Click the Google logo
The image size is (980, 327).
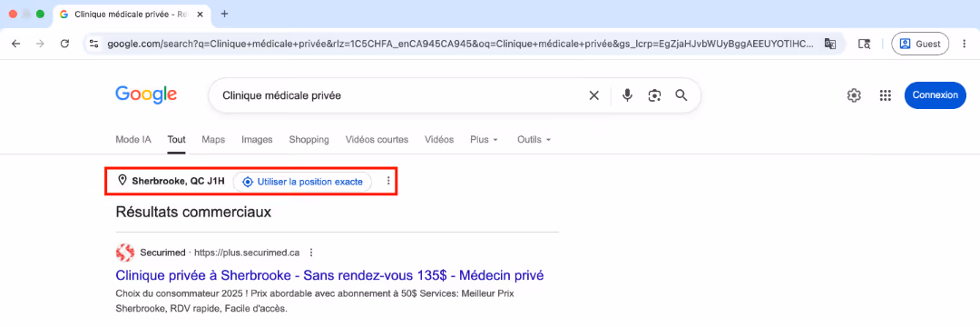point(146,95)
